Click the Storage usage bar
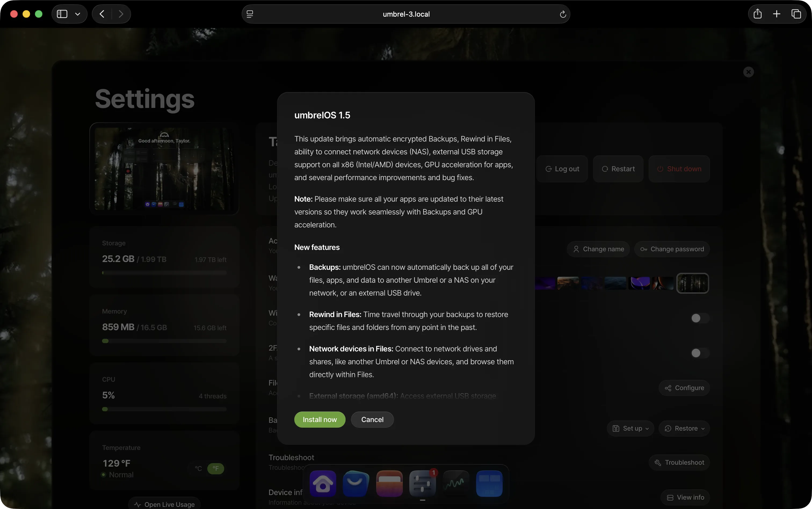The height and width of the screenshot is (509, 812). point(164,273)
